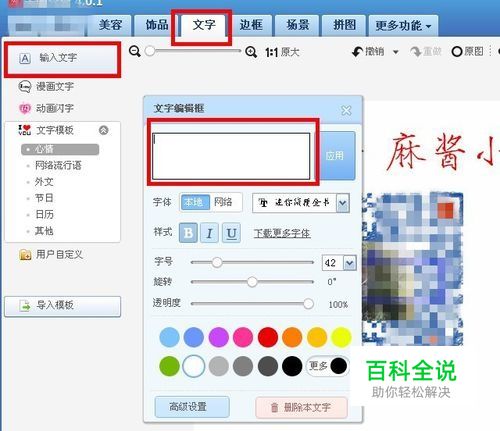Pick the amber yellow-orange color swatch
The width and height of the screenshot is (500, 431).
pos(317,337)
